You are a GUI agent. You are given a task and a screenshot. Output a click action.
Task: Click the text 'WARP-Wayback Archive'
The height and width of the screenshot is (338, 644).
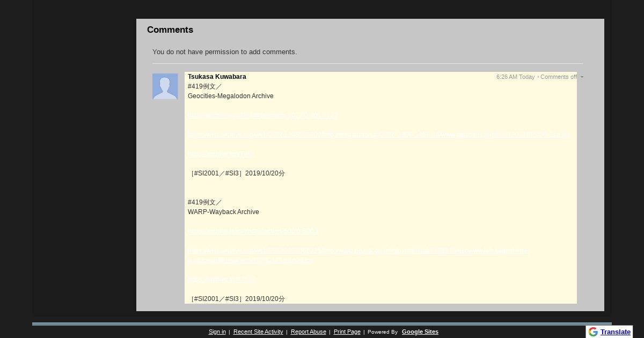pyautogui.click(x=223, y=212)
